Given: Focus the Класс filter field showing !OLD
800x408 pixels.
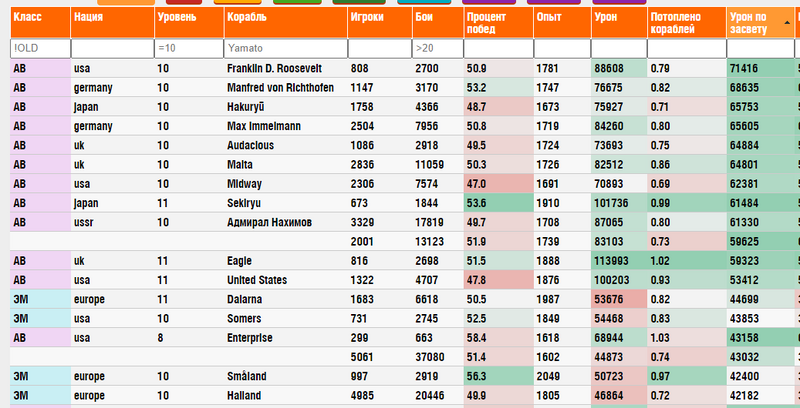Looking at the screenshot, I should (x=40, y=48).
